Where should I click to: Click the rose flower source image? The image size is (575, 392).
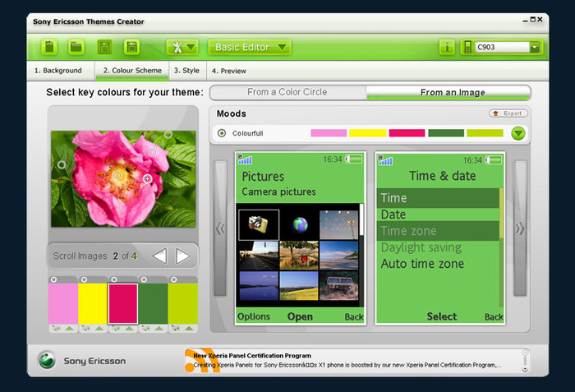[x=123, y=179]
